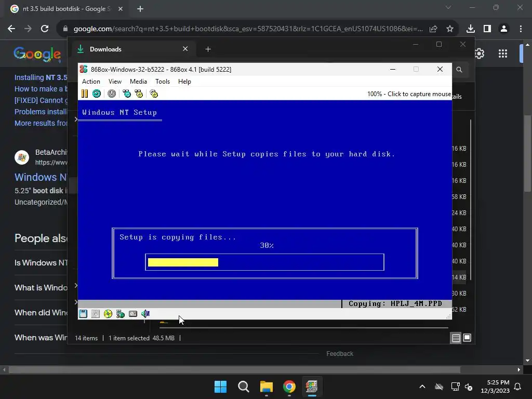Open 86Box machine settings toolbar icon

pos(154,94)
